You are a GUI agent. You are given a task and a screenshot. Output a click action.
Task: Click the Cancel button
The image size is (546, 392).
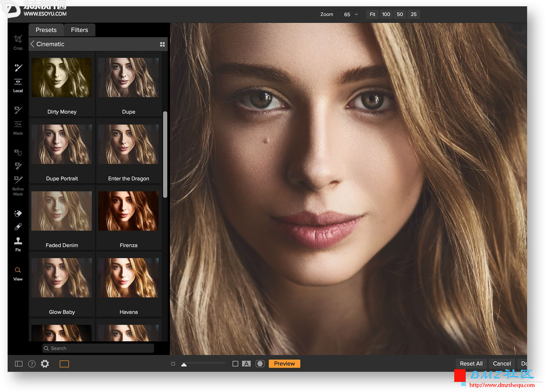click(502, 364)
